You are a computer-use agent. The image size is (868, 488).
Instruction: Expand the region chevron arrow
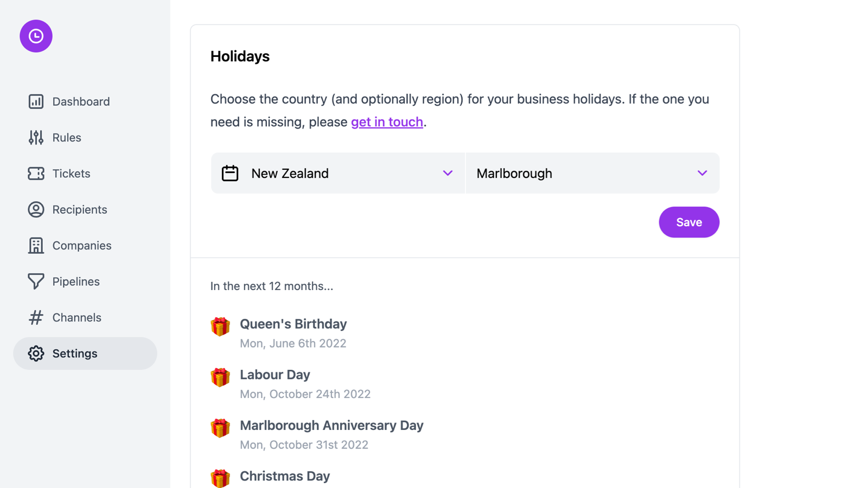(703, 173)
